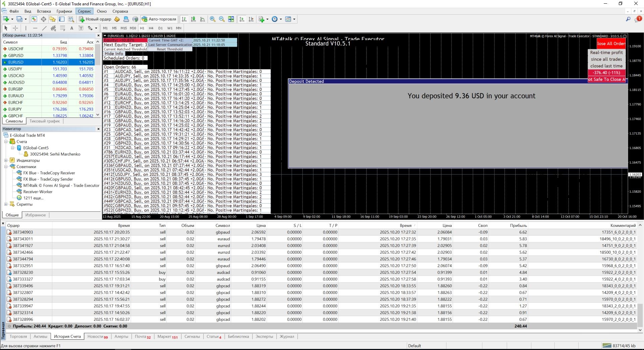The height and width of the screenshot is (350, 644).
Task: Select the crosshair cursor tool
Action: pyautogui.click(x=15, y=28)
